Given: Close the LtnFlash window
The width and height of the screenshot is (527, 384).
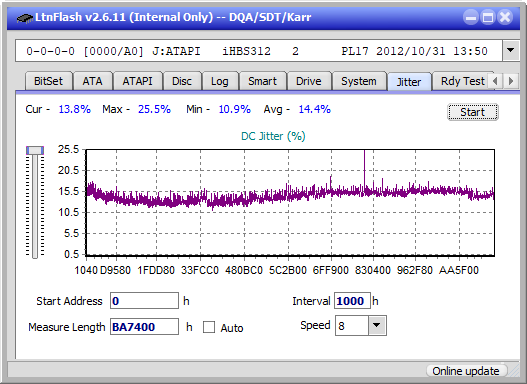Looking at the screenshot, I should tap(505, 17).
